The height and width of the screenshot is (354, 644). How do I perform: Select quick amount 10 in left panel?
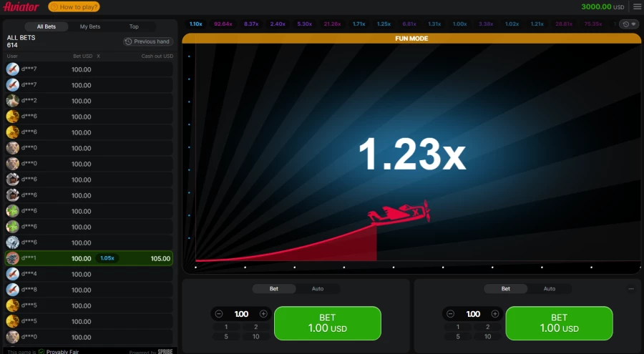click(x=256, y=336)
